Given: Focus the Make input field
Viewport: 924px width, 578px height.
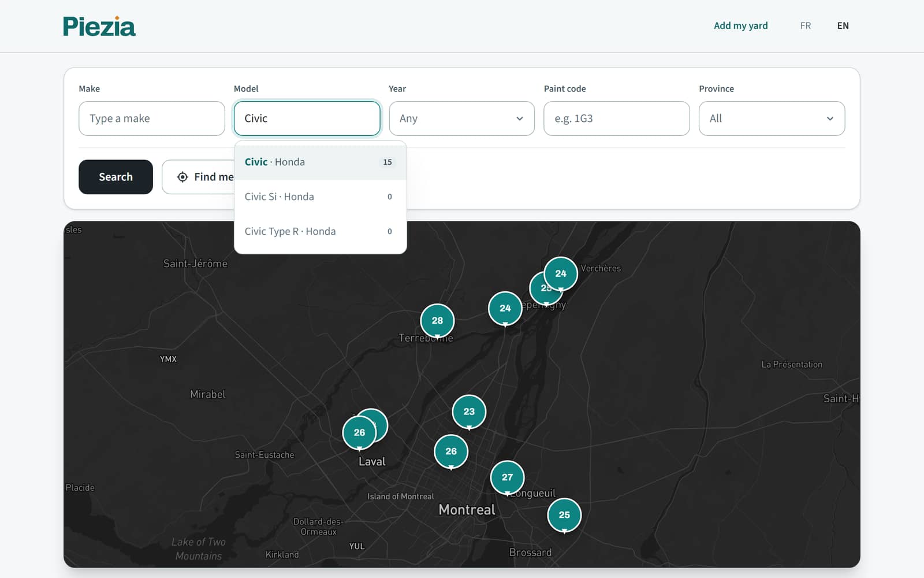Looking at the screenshot, I should click(152, 118).
